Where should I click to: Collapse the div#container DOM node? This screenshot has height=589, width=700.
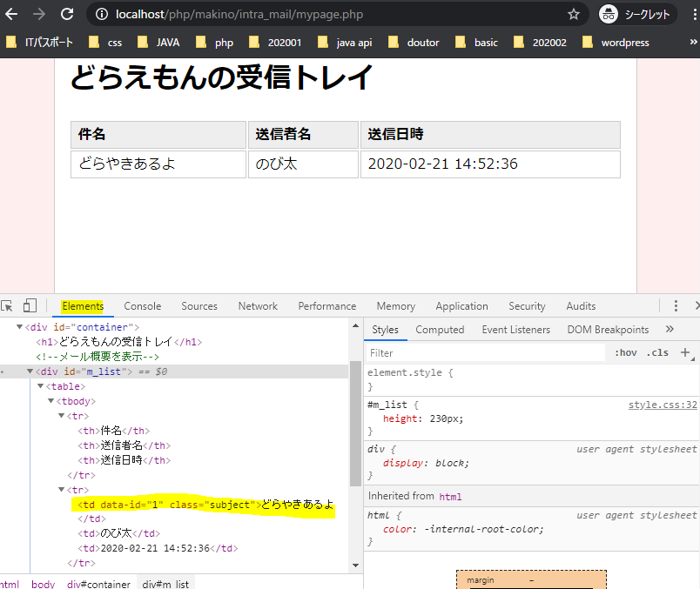pyautogui.click(x=20, y=327)
